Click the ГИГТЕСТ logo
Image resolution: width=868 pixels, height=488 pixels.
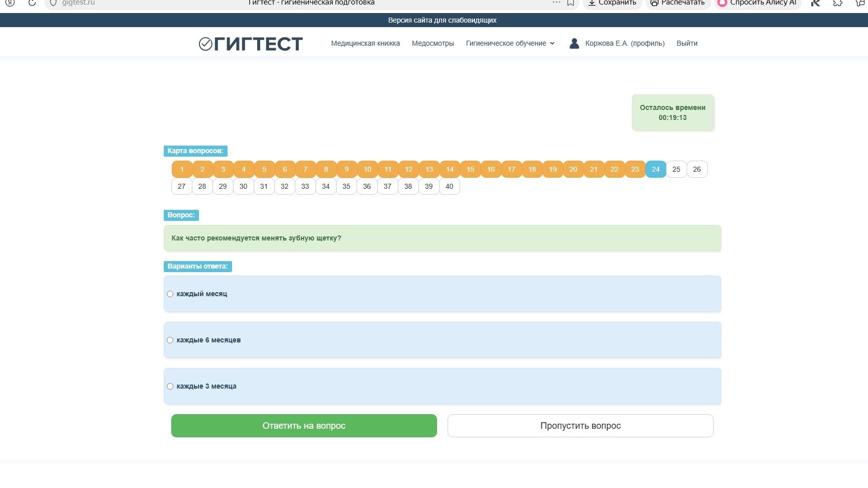coord(251,44)
